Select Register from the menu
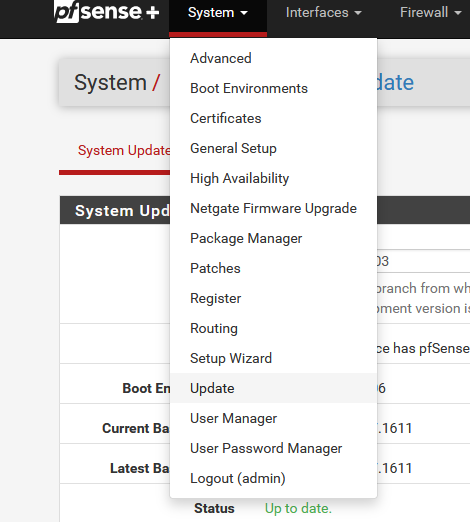 tap(273, 298)
